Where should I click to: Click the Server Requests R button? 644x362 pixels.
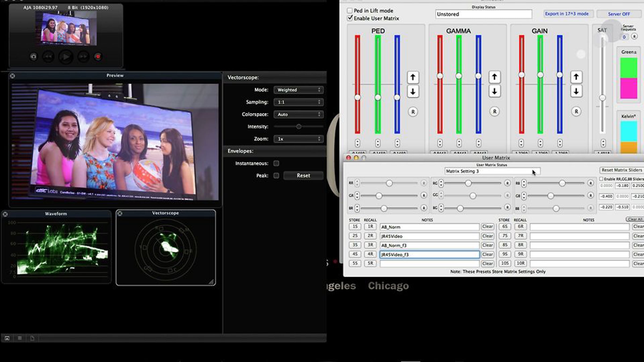634,36
